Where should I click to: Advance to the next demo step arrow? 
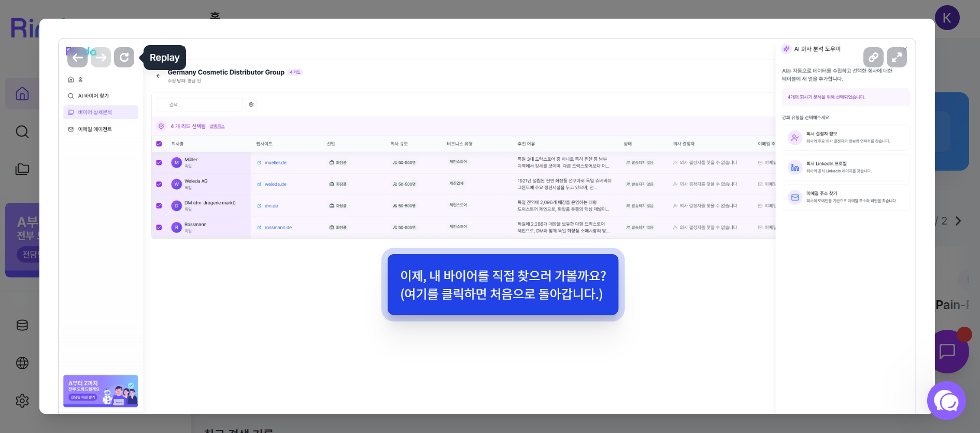[101, 58]
